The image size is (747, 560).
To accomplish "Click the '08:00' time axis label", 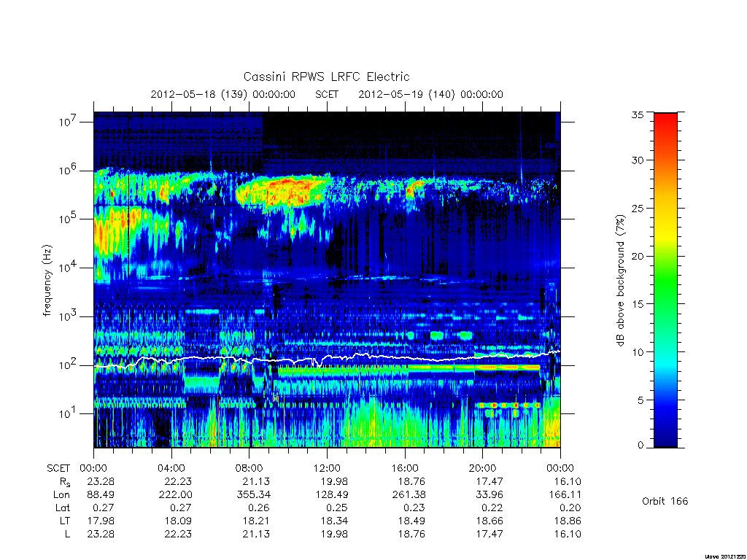I will click(x=249, y=468).
